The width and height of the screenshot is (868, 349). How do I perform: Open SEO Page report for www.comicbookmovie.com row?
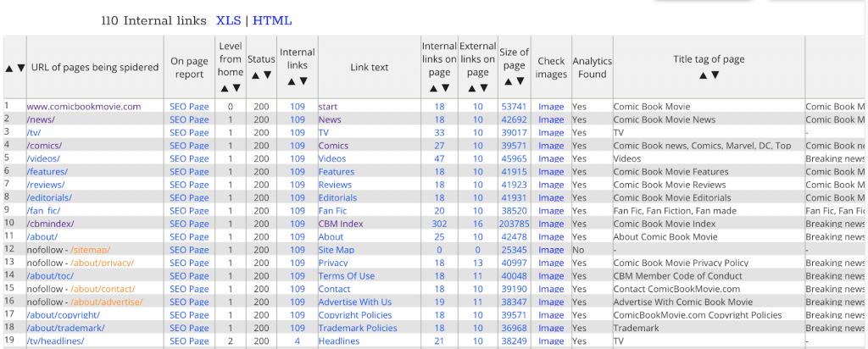pyautogui.click(x=189, y=107)
